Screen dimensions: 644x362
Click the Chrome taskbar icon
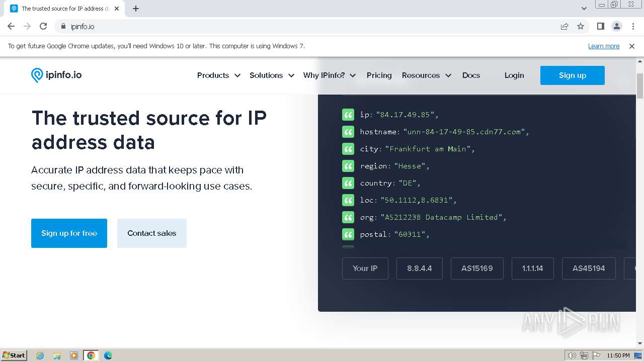(x=91, y=355)
